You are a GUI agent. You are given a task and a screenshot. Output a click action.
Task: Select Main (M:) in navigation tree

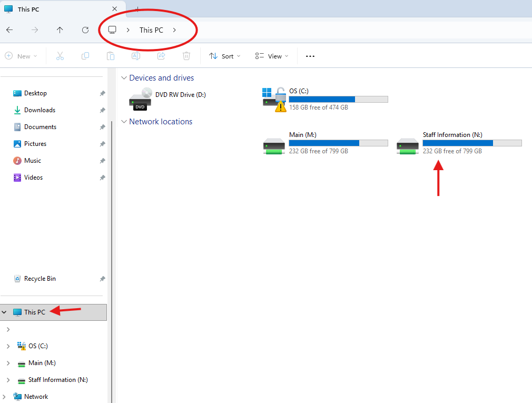coord(42,363)
